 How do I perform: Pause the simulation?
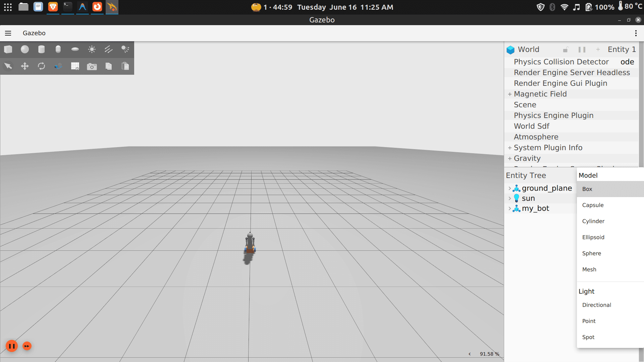pyautogui.click(x=12, y=346)
